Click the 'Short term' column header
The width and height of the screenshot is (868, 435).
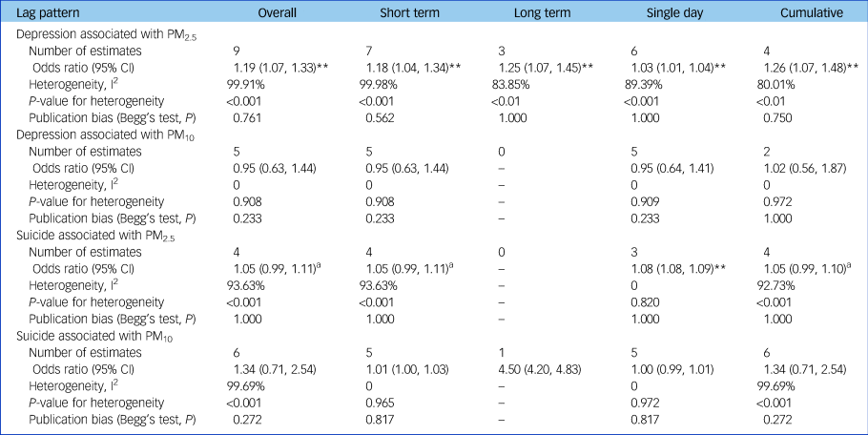coord(408,14)
